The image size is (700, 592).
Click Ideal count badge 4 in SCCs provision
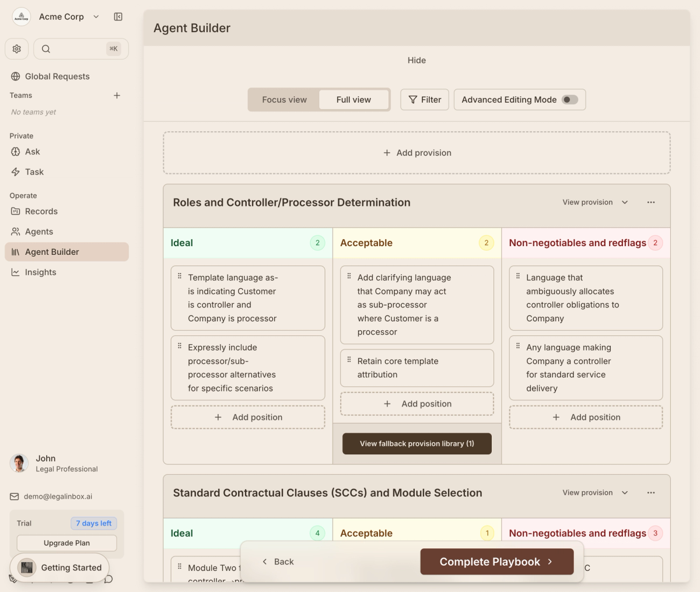(x=317, y=533)
